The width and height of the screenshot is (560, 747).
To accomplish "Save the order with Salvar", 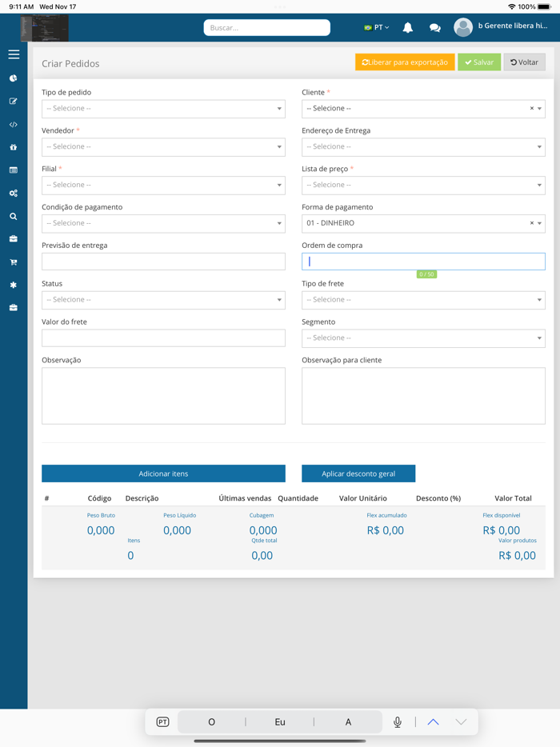I will tap(479, 62).
